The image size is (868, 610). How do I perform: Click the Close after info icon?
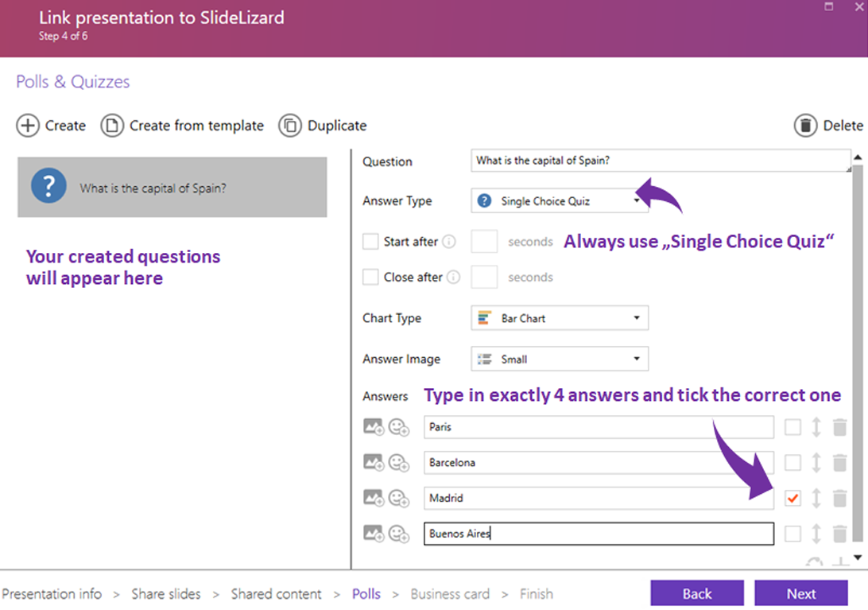pyautogui.click(x=453, y=277)
